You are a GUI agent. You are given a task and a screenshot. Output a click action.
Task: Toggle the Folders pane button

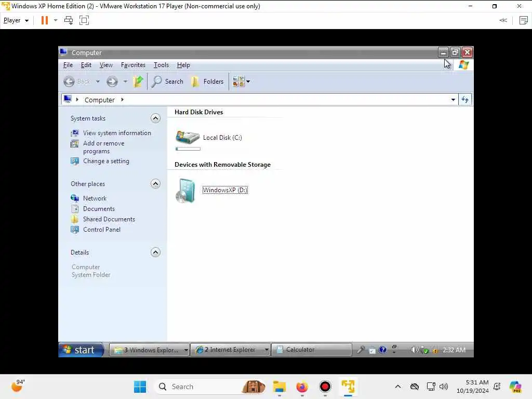[x=207, y=82]
